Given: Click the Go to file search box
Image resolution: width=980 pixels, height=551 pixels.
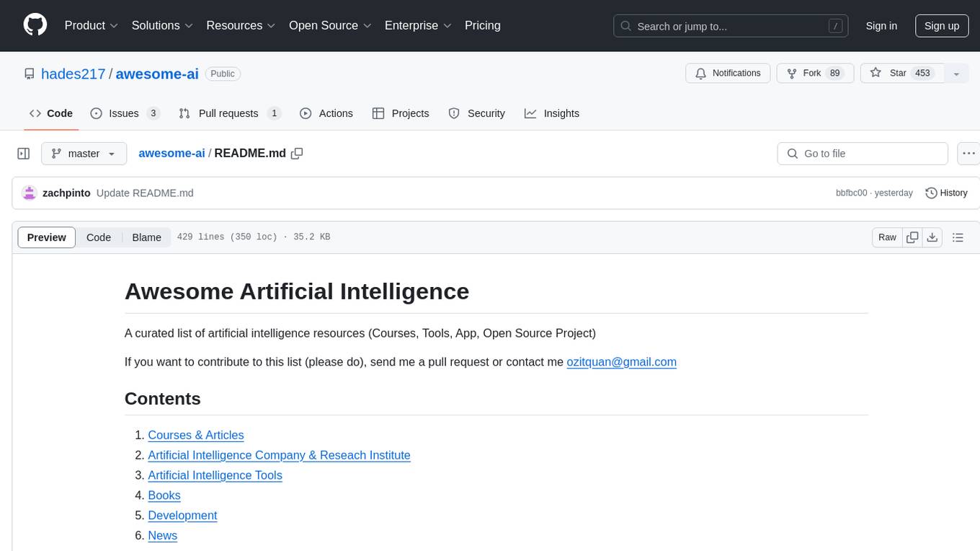Looking at the screenshot, I should [x=863, y=154].
